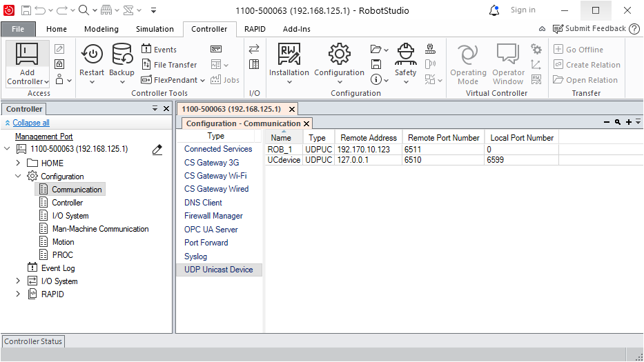Click the Safety helmet icon
This screenshot has width=644, height=362.
pyautogui.click(x=405, y=54)
